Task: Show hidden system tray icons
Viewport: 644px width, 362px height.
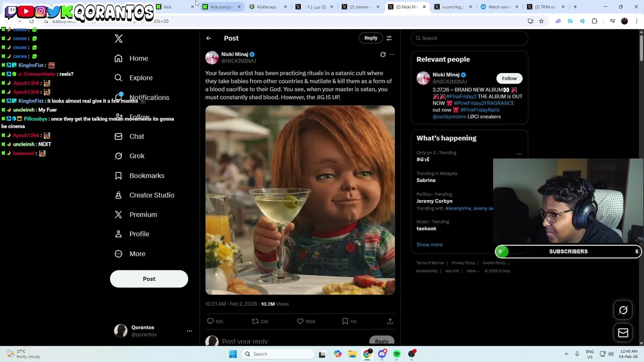Action: coord(567,354)
